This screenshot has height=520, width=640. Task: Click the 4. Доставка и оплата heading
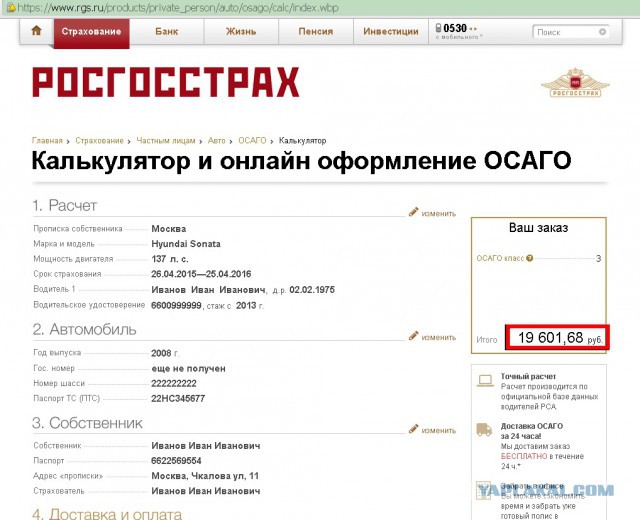(107, 514)
